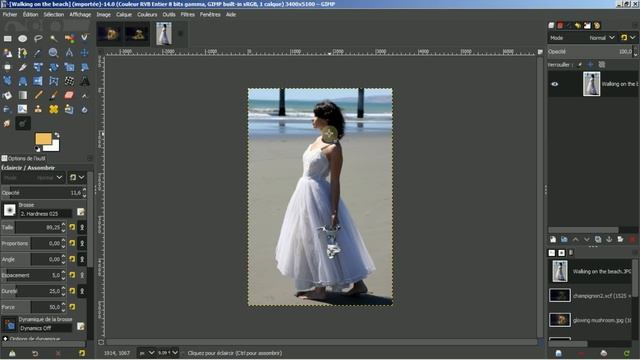Open the zoom percentage dropdown
This screenshot has height=360, width=640.
tap(168, 353)
